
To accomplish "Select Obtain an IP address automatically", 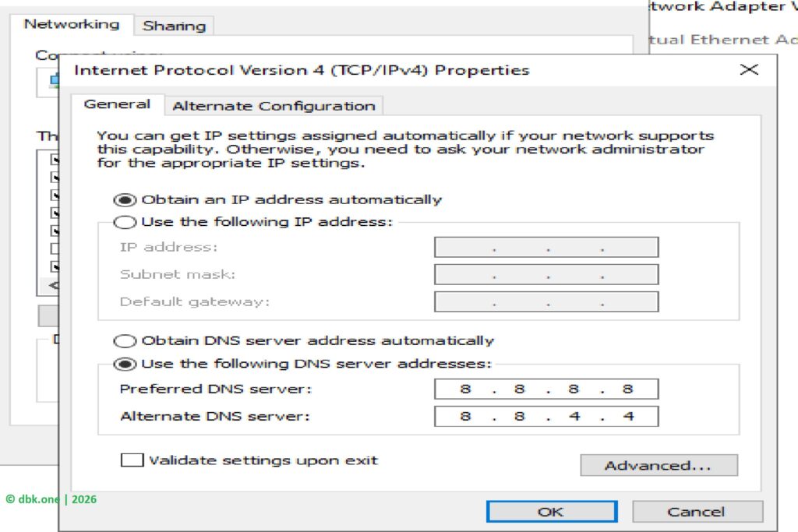I will [x=125, y=200].
